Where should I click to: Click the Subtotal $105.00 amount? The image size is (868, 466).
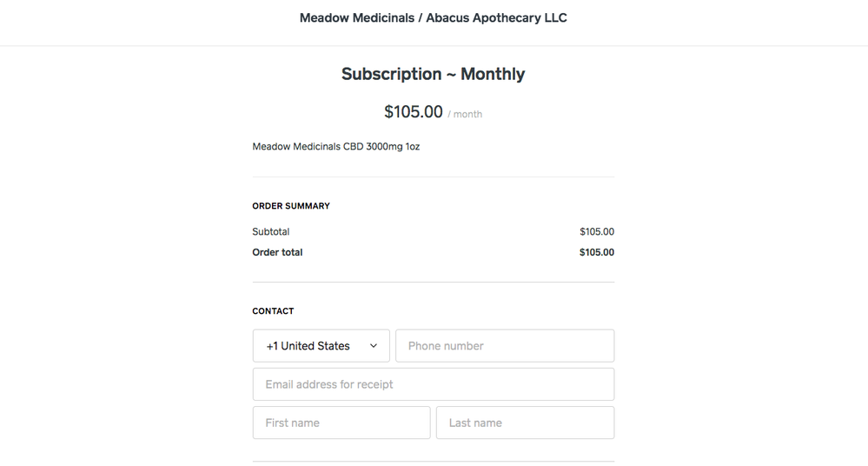coord(597,232)
